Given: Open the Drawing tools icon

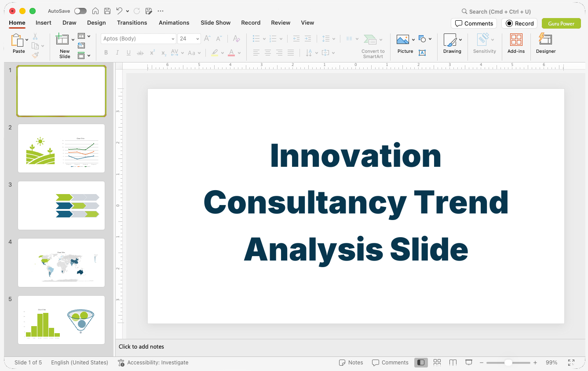Looking at the screenshot, I should click(450, 40).
